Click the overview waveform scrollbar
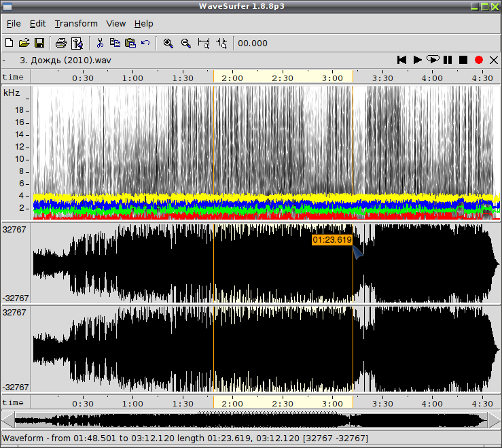 (251, 420)
